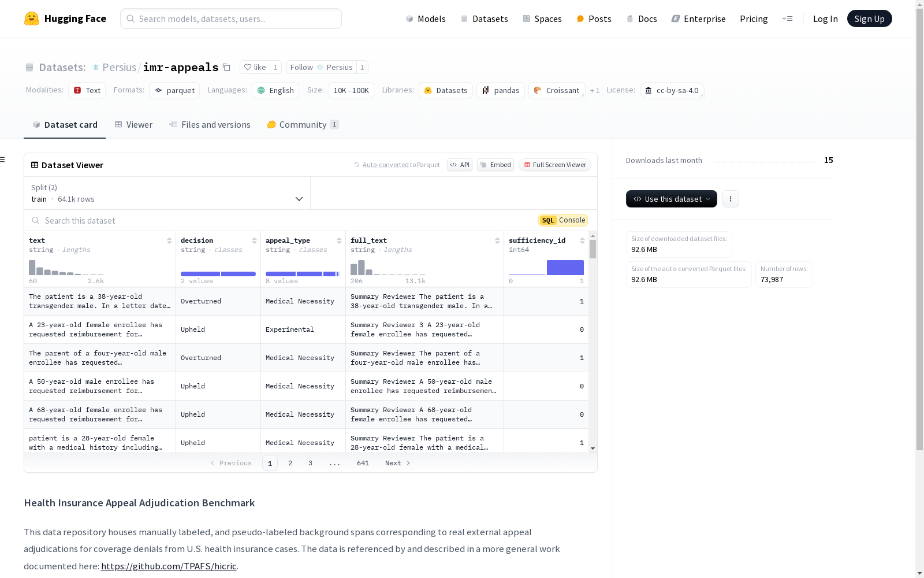Image resolution: width=924 pixels, height=578 pixels.
Task: Filter by the 10K - 100K size tag
Action: coord(351,90)
